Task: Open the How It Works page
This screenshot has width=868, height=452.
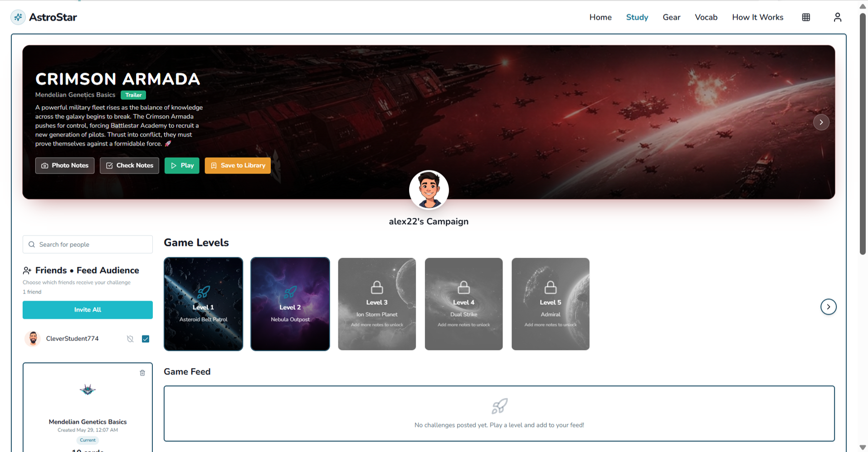Action: point(757,17)
